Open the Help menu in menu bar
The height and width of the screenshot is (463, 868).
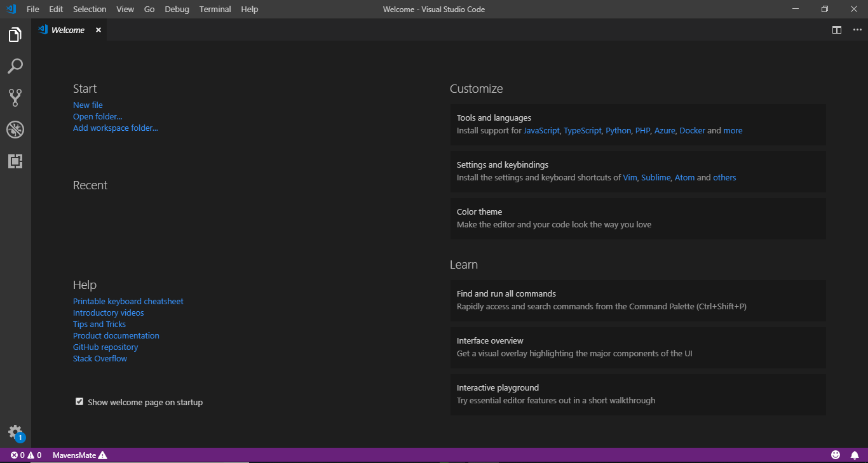click(250, 9)
